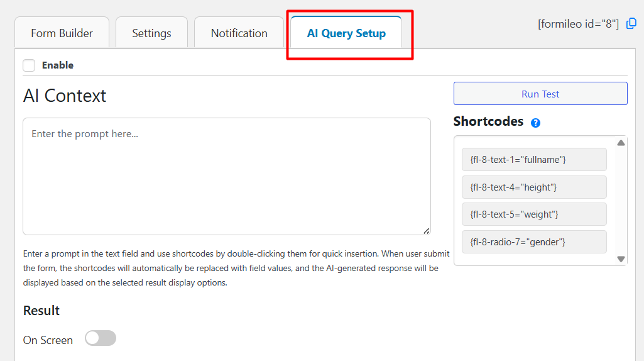The width and height of the screenshot is (644, 361).
Task: Copy the formileo shortcode using the copy icon
Action: point(631,23)
